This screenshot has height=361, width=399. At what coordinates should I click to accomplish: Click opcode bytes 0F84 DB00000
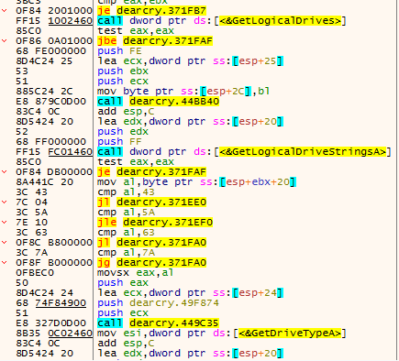tap(54, 172)
